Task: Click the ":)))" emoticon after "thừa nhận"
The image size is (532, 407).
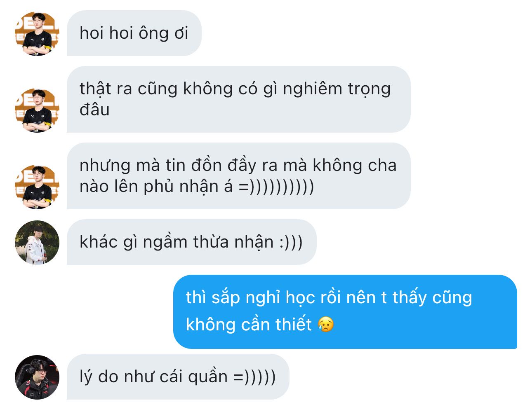Action: click(291, 242)
